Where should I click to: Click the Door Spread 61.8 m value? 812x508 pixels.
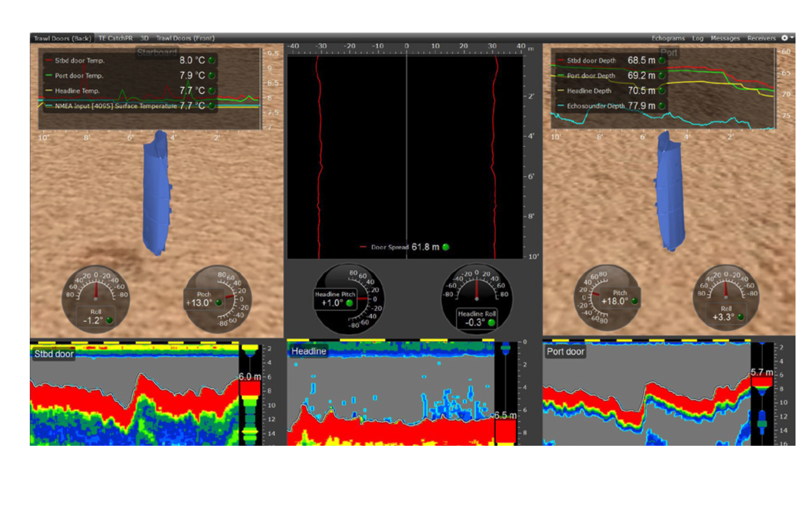click(x=425, y=247)
